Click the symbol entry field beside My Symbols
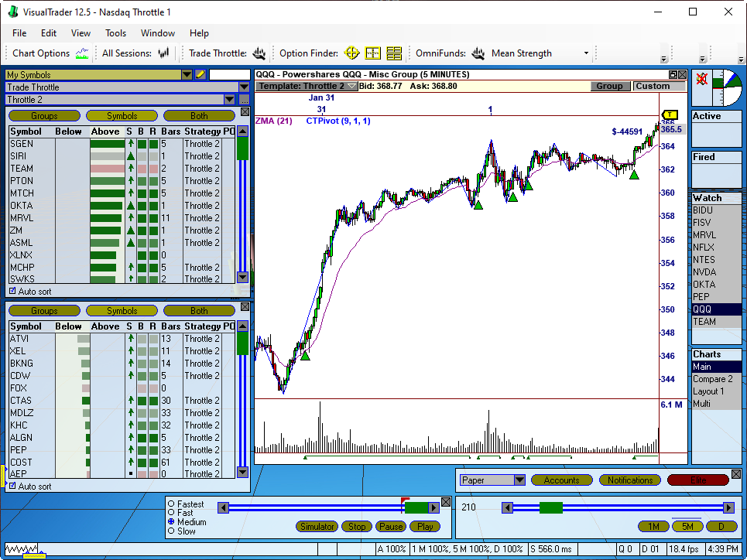The image size is (747, 560). coord(230,75)
